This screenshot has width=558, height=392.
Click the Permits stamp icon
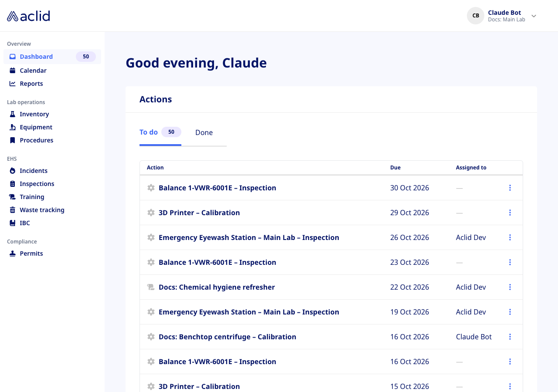(x=13, y=253)
